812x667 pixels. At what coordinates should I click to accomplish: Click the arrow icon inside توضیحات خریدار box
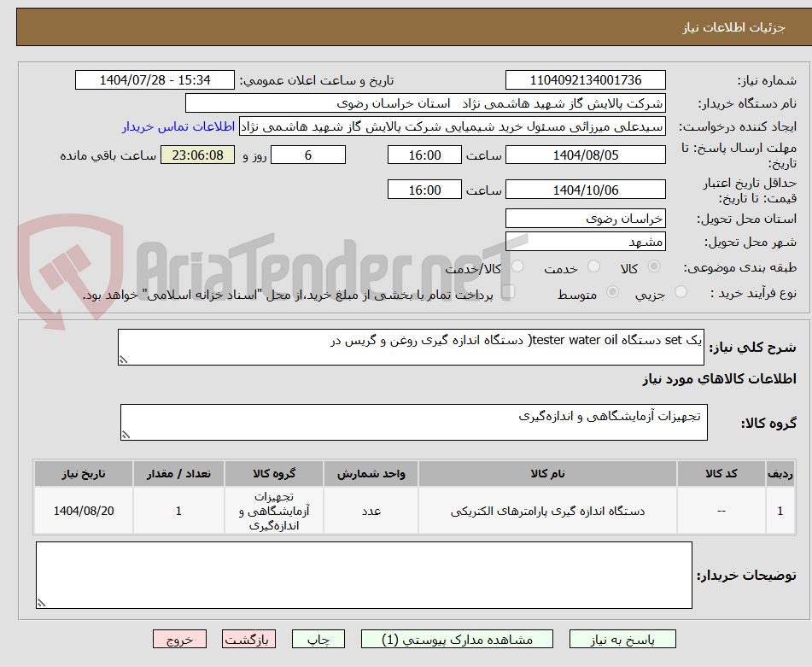tap(41, 600)
